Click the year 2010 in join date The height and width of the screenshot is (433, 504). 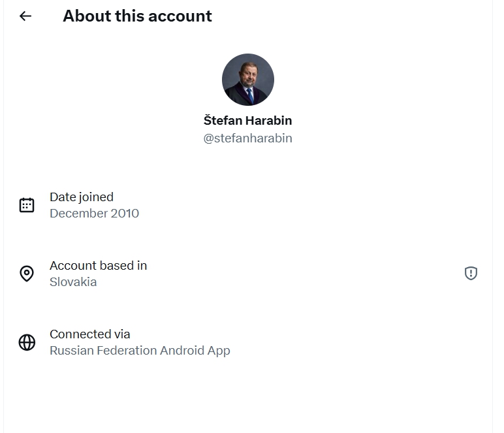[124, 214]
